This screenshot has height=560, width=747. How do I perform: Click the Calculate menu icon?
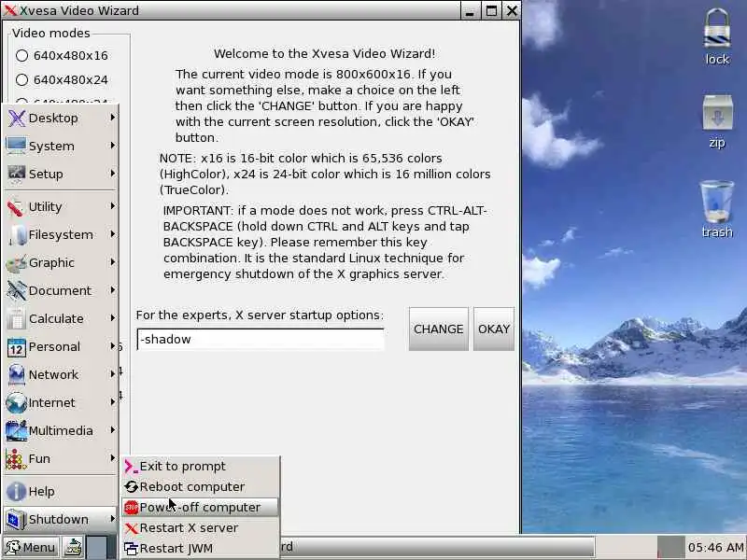click(16, 319)
